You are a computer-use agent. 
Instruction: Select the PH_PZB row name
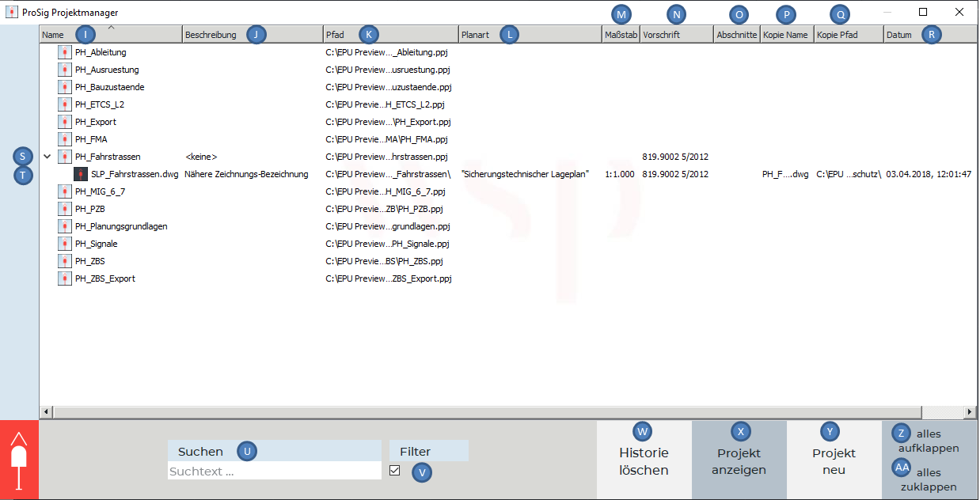tap(90, 209)
